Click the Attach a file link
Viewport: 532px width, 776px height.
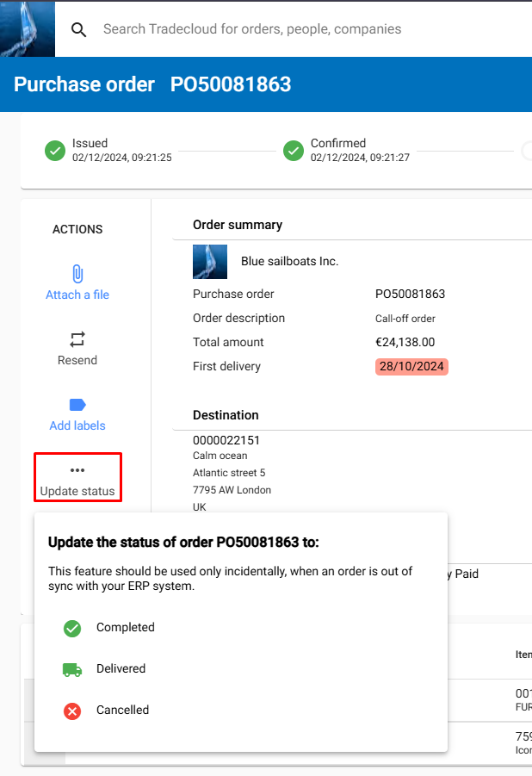click(77, 295)
